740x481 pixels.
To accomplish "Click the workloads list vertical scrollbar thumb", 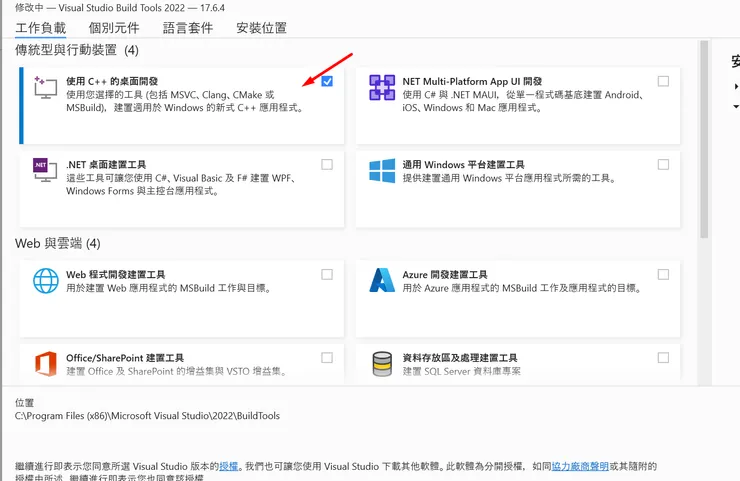I will click(704, 139).
